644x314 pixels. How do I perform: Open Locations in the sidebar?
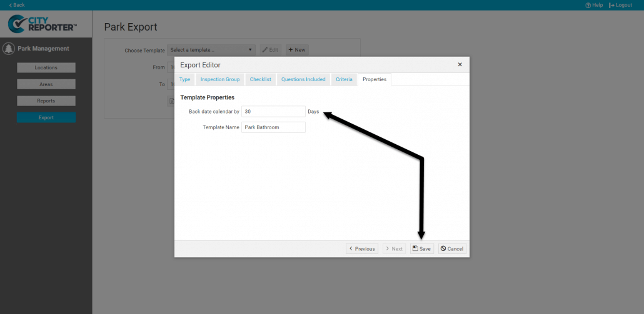pos(46,67)
